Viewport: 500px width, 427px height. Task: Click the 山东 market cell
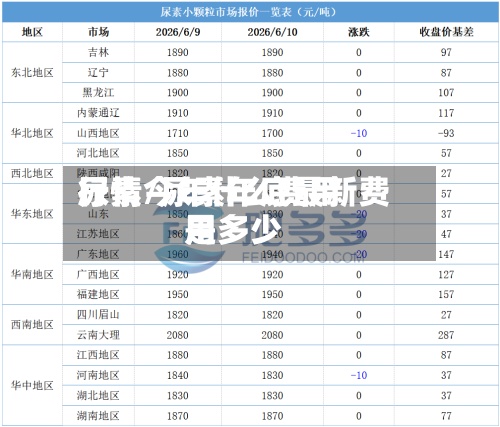(x=98, y=214)
